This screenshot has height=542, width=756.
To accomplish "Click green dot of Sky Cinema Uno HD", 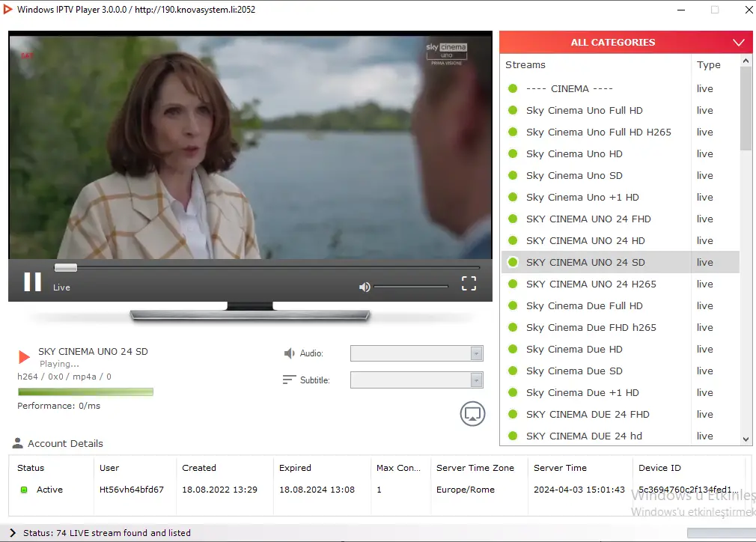I will [513, 153].
